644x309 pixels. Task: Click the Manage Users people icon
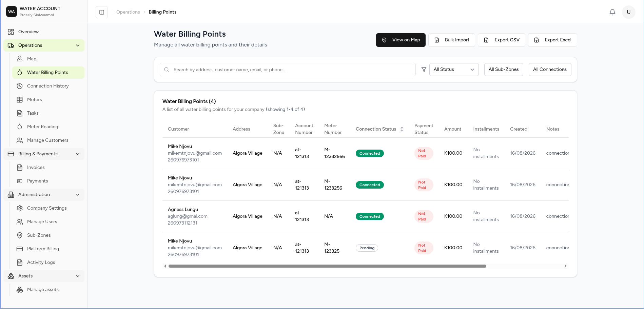(x=20, y=222)
